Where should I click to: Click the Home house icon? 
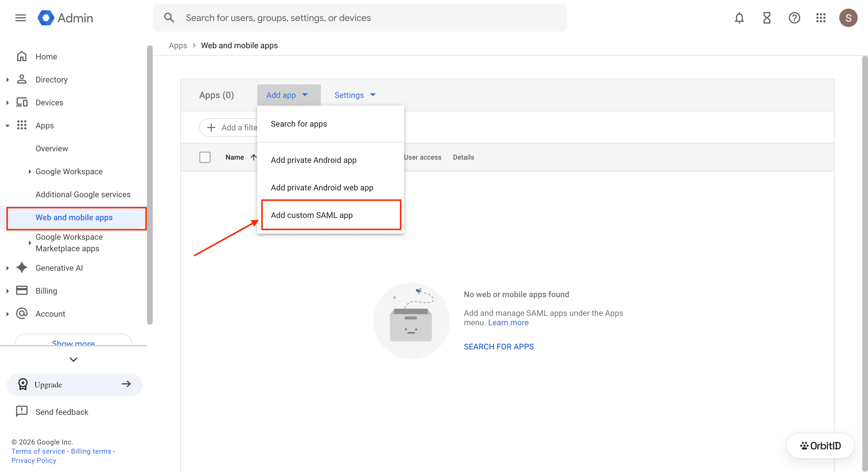(22, 56)
